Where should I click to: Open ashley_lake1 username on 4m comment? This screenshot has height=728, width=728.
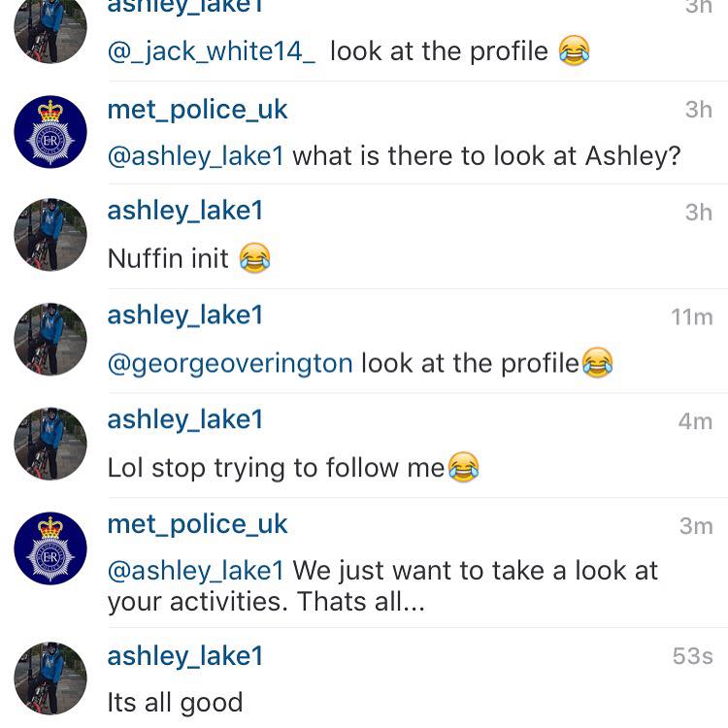(x=185, y=419)
